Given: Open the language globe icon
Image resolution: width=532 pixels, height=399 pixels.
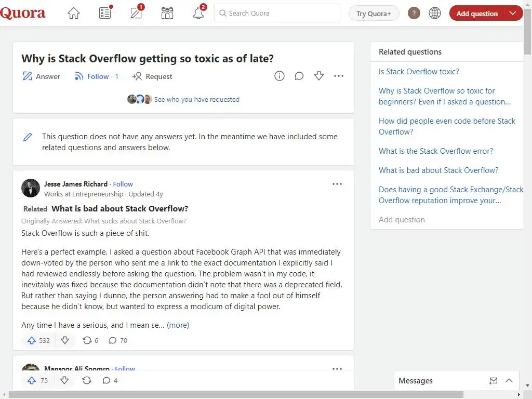Looking at the screenshot, I should click(435, 13).
